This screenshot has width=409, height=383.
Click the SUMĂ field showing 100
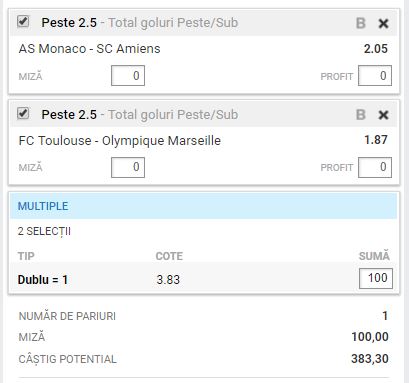pos(376,278)
